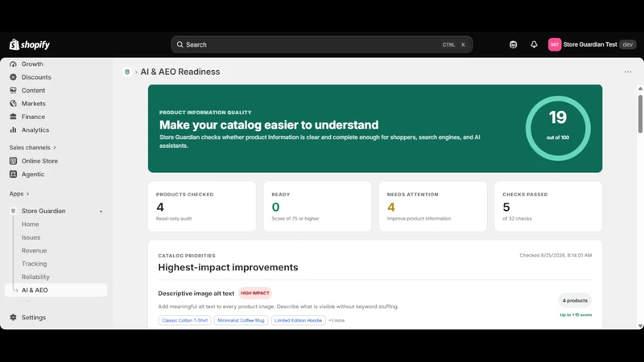Click the page vertical scrollbar thumb
This screenshot has height=362, width=644.
click(640, 113)
